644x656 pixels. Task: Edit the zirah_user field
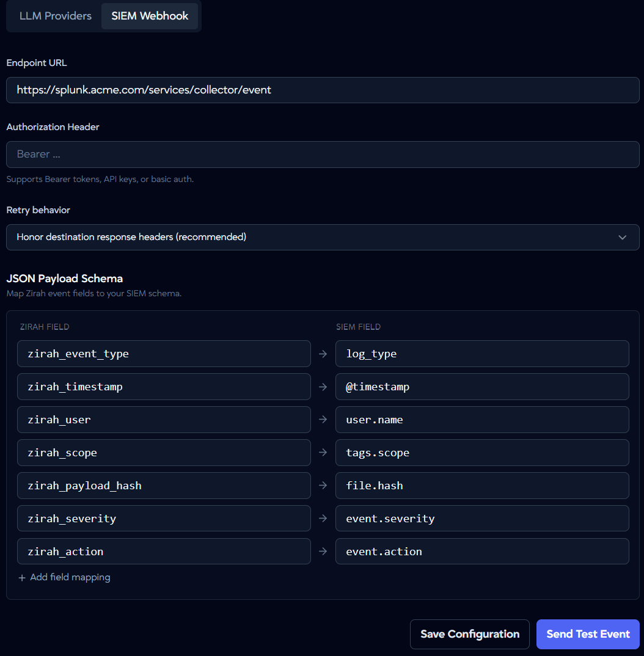tap(164, 420)
